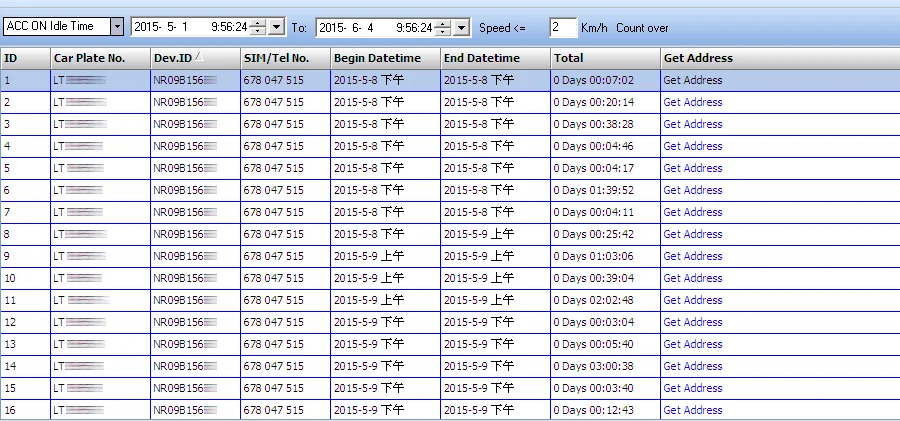Select total 0 Days 03:00:38 cell
The width and height of the screenshot is (900, 421).
tap(605, 366)
